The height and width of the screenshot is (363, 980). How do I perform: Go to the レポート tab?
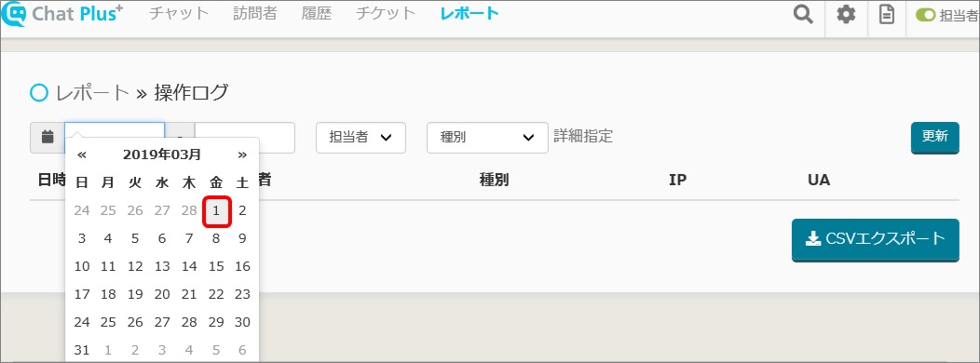(x=470, y=13)
